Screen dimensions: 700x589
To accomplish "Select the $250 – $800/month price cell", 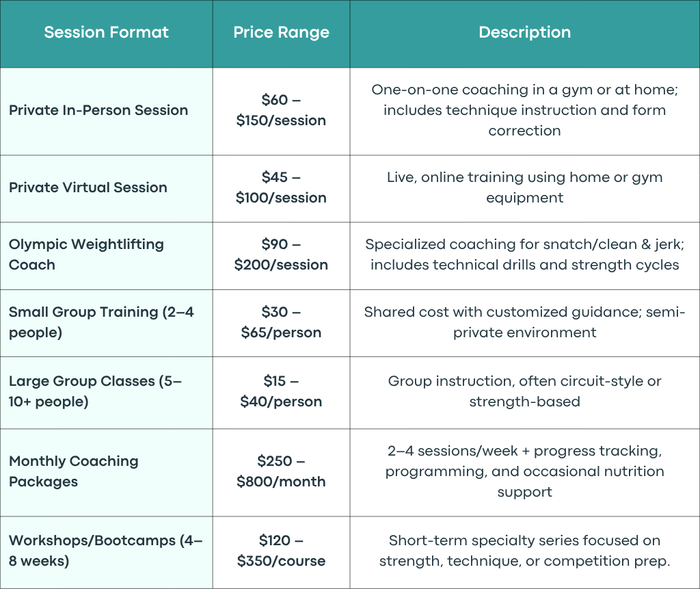I will pyautogui.click(x=281, y=472).
